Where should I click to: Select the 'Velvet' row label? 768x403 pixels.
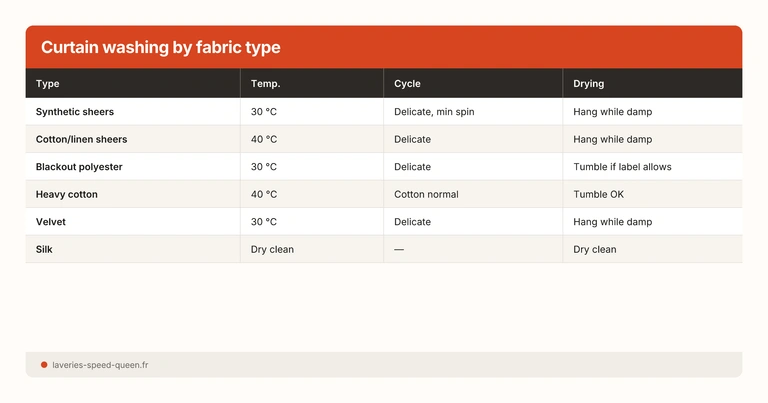[50, 222]
